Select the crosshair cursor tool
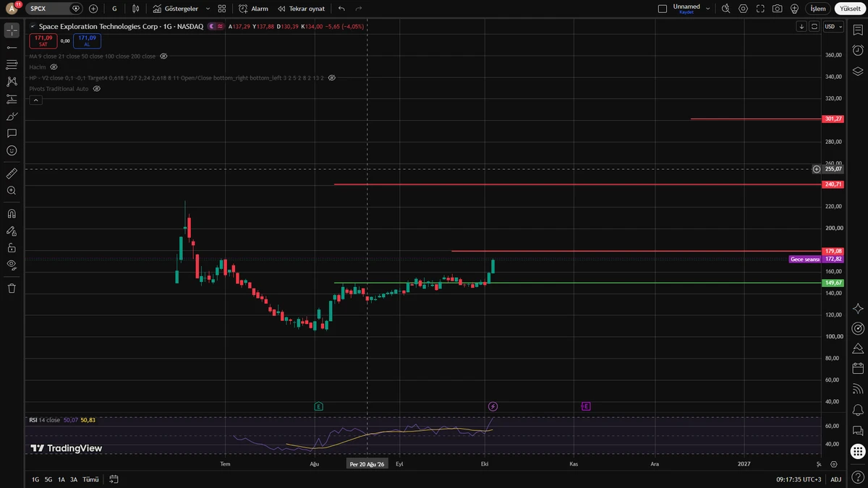The image size is (868, 488). (x=12, y=30)
